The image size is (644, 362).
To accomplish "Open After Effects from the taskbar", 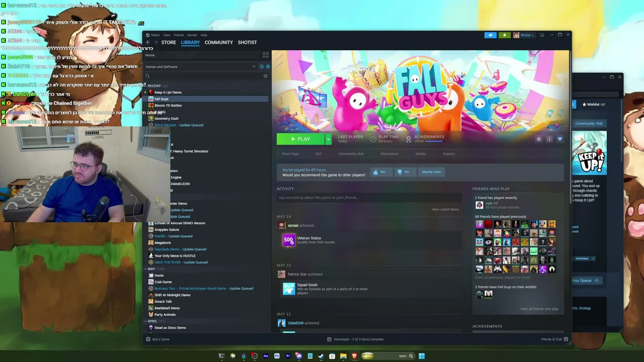I will 266,356.
